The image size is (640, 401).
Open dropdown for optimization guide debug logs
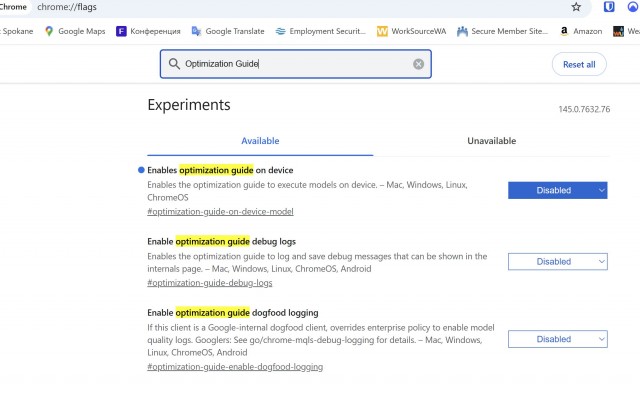point(558,262)
